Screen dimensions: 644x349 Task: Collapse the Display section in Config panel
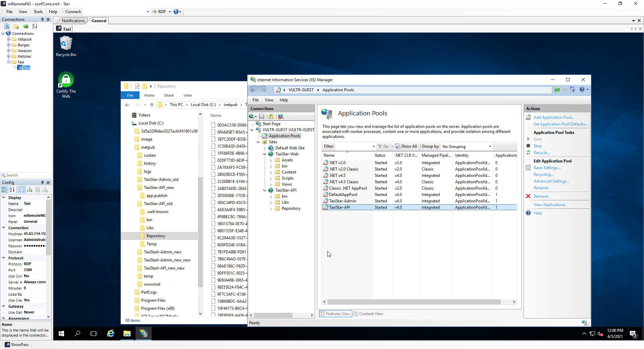tap(4, 198)
